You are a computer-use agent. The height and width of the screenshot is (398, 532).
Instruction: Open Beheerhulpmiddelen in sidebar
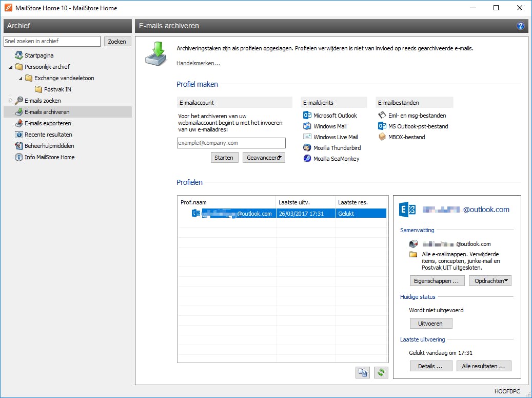[49, 146]
